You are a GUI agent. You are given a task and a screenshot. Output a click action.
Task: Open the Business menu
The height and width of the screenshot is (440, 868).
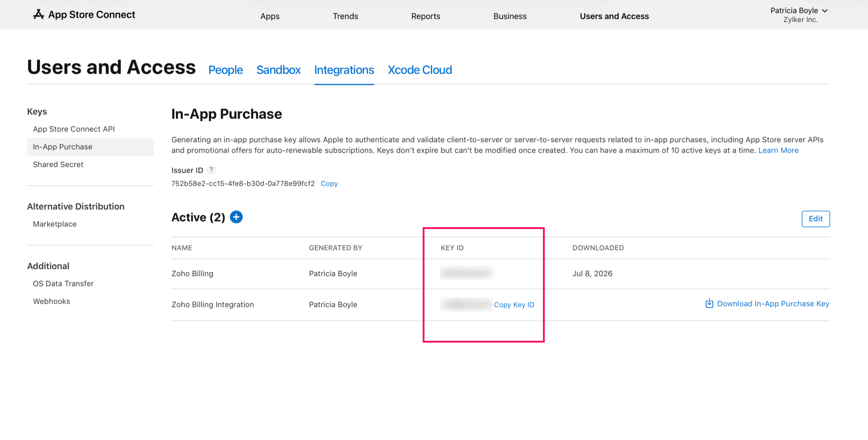coord(510,16)
